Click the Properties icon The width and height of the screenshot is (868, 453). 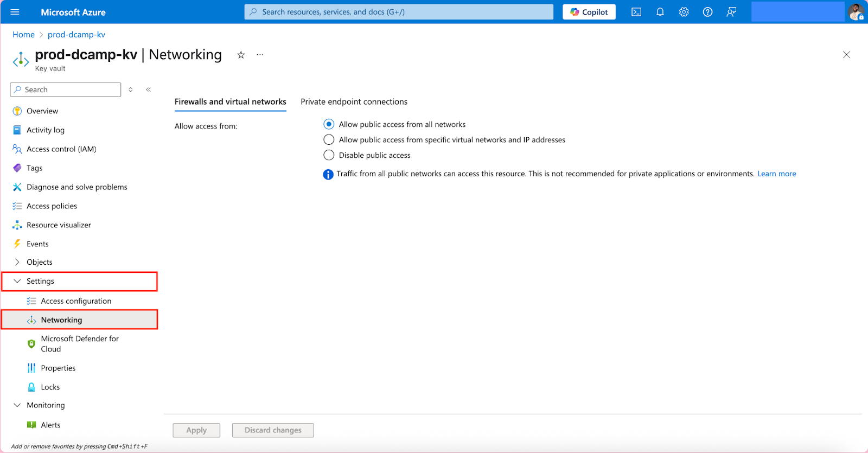pyautogui.click(x=31, y=368)
